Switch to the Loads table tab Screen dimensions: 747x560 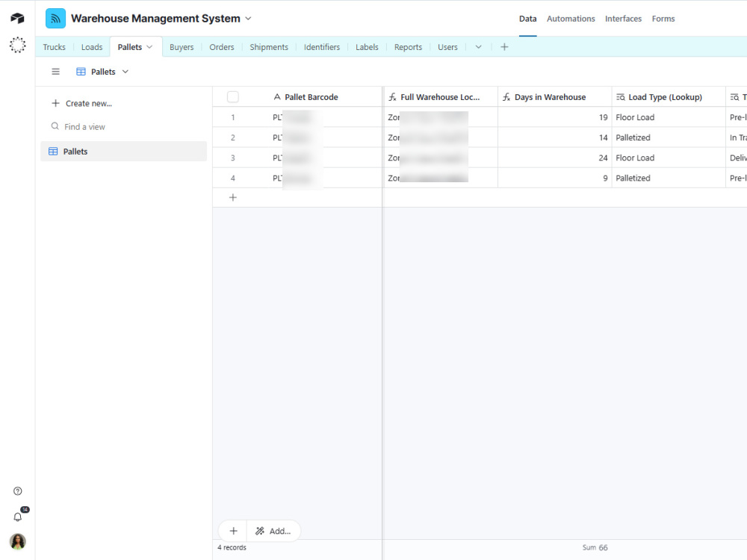(x=92, y=46)
